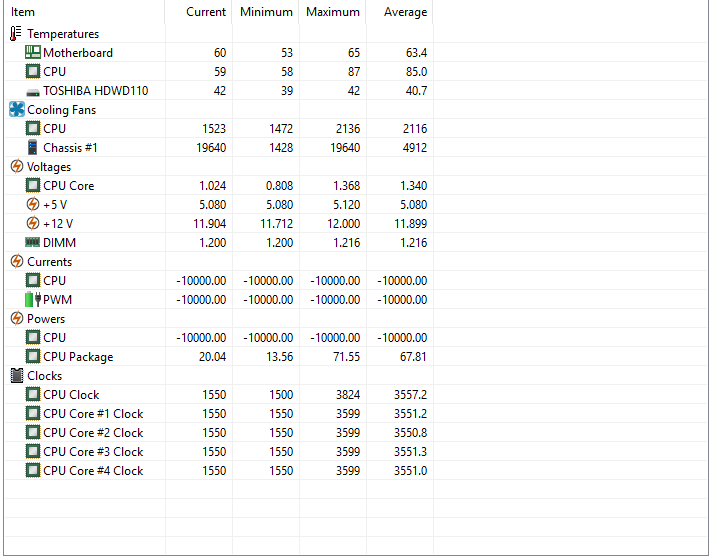Viewport: 711px width, 556px height.
Task: Click the Currents lightning icon
Action: [x=17, y=262]
